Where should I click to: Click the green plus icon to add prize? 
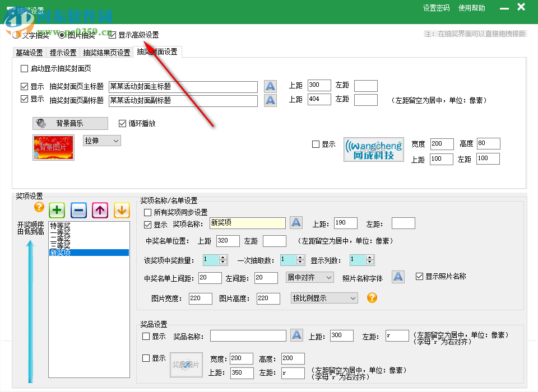coord(56,210)
